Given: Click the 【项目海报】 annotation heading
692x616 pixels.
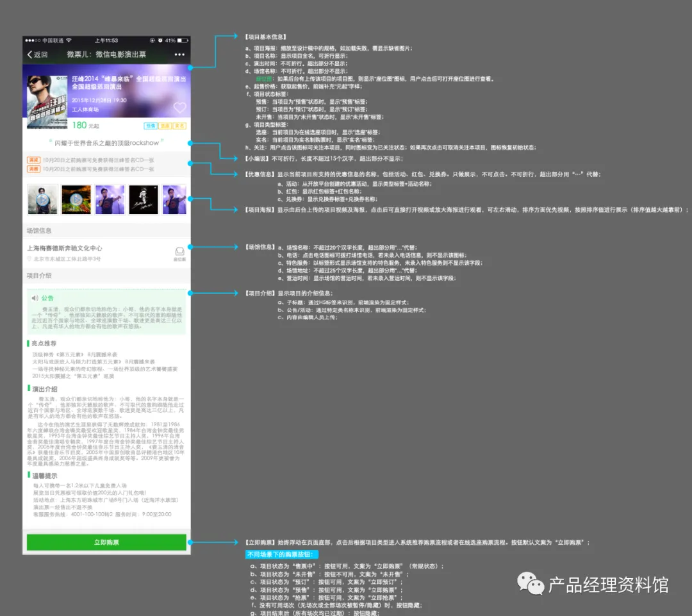Looking at the screenshot, I should (x=260, y=210).
